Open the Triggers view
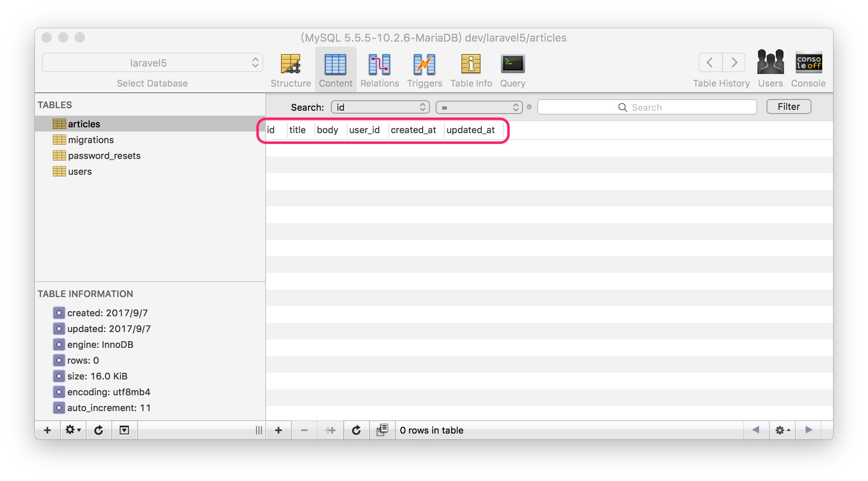This screenshot has width=868, height=481. point(424,70)
